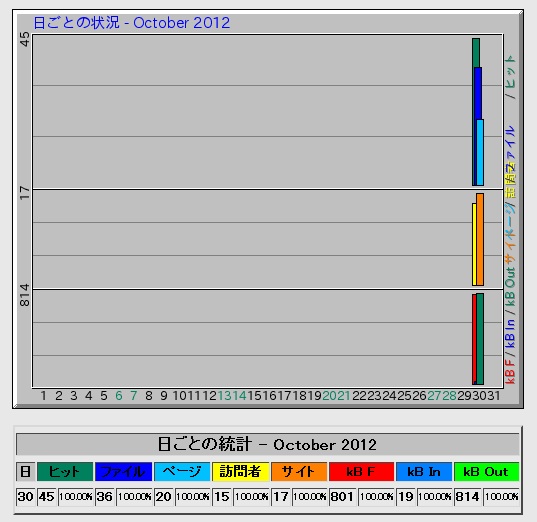Image resolution: width=537 pixels, height=522 pixels.
Task: Click the blue ファイル header cell
Action: tap(123, 471)
